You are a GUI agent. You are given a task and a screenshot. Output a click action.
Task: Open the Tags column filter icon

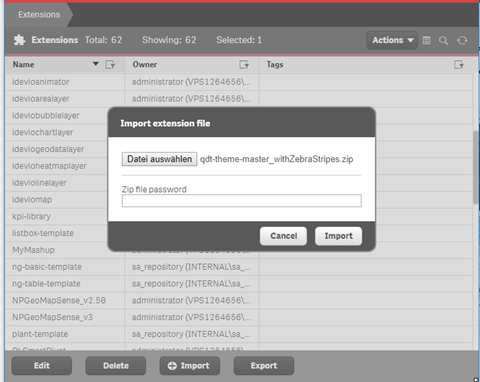pos(459,65)
